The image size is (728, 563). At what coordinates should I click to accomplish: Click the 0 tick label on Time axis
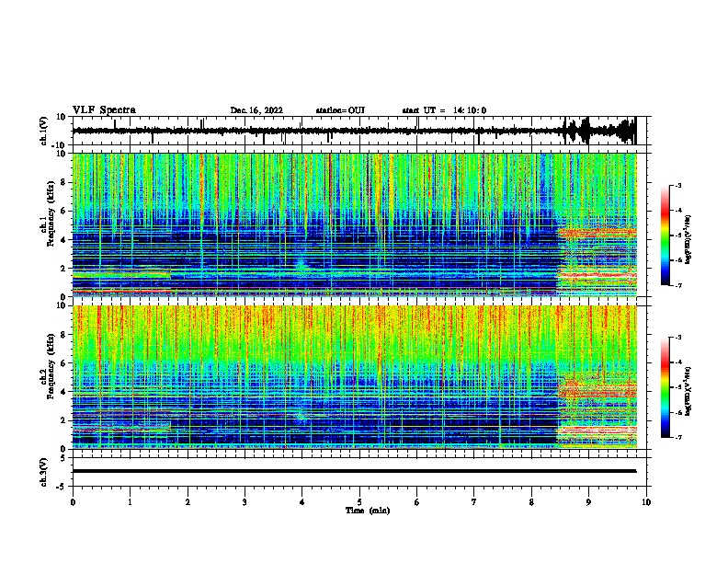click(x=73, y=502)
